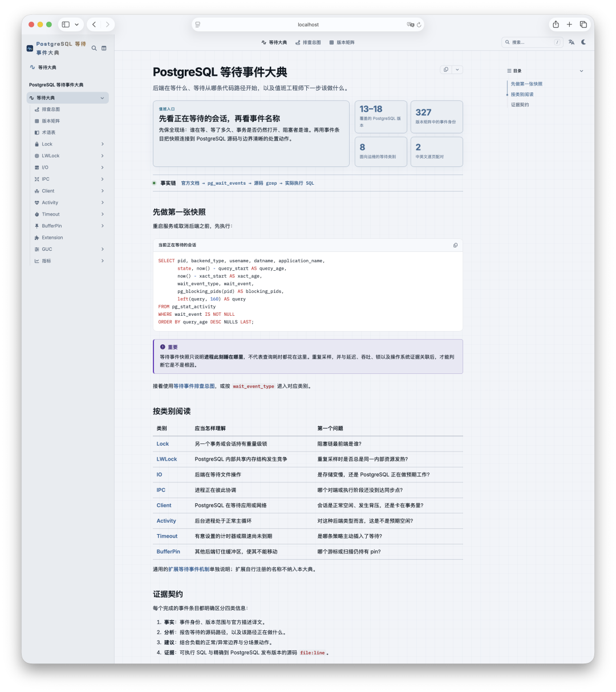The width and height of the screenshot is (616, 692).
Task: Expand the Timeout sidebar section
Action: (x=103, y=214)
